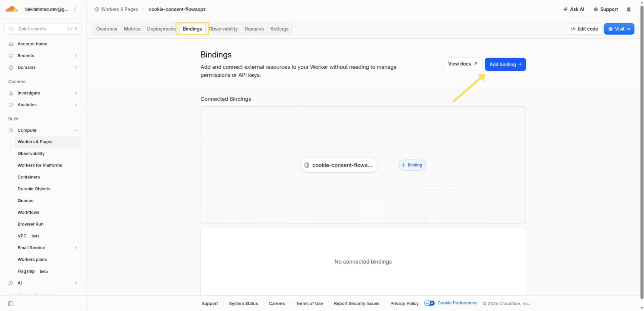
Task: Open Queues in sidebar
Action: pos(25,201)
